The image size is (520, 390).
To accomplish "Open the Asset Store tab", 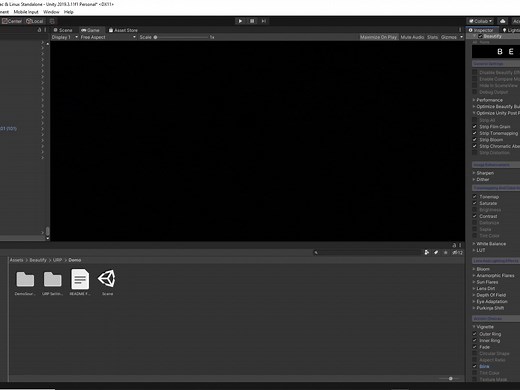I will pos(123,30).
